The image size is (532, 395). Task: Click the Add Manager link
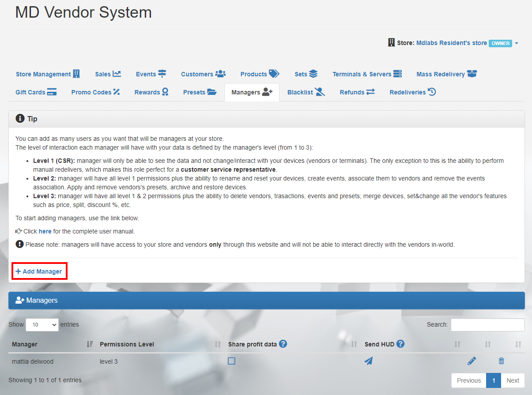coord(39,271)
